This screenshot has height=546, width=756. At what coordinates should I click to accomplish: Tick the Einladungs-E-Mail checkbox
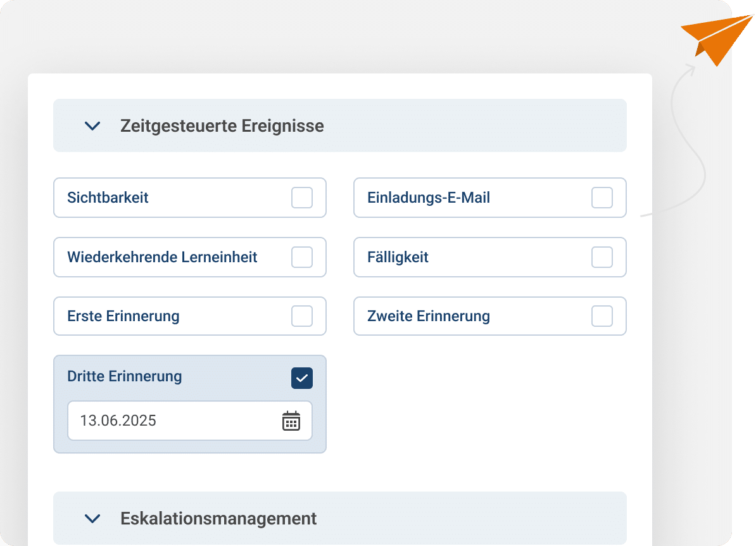(x=602, y=198)
